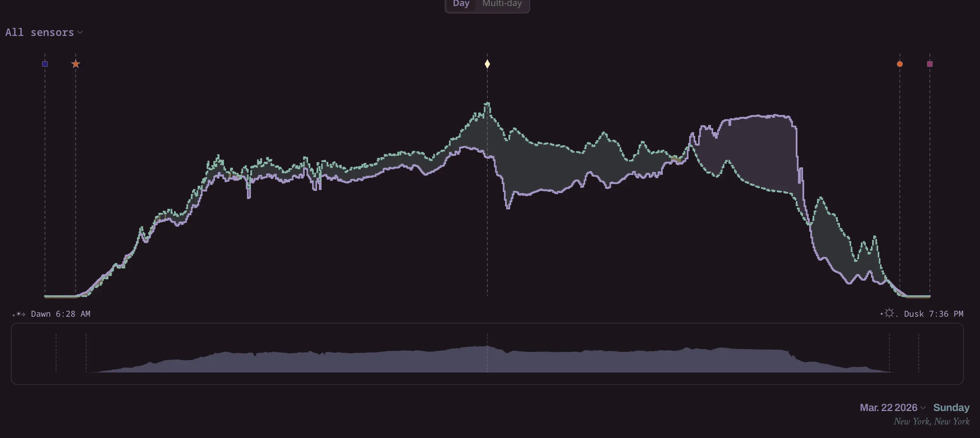Click the orange star sunrise marker
Viewport: 980px width, 438px height.
76,64
